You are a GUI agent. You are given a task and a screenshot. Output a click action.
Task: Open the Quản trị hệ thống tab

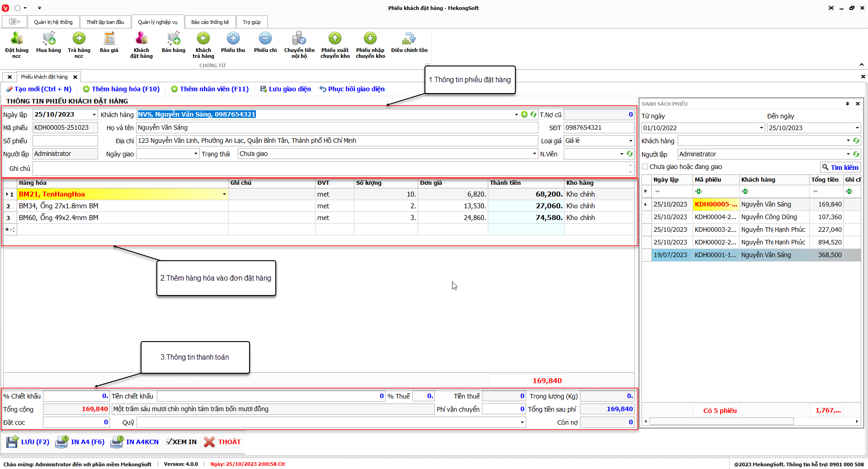(53, 22)
